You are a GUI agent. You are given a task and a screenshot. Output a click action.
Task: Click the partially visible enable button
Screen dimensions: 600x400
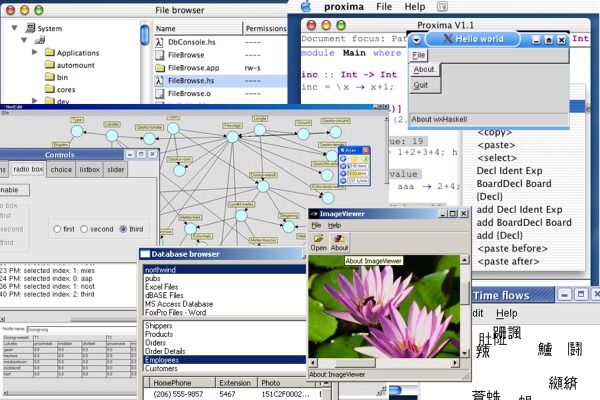point(14,190)
